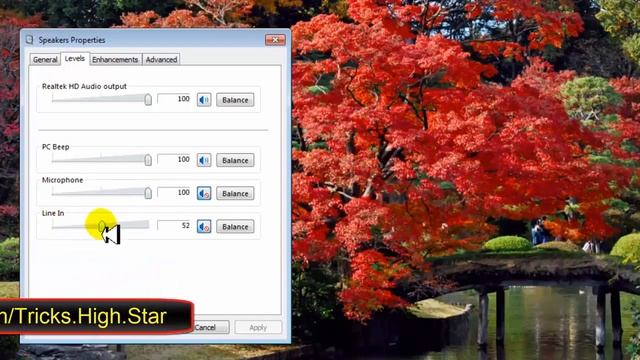Click the PC Beep volume slider
The image size is (640, 360).
click(x=102, y=160)
